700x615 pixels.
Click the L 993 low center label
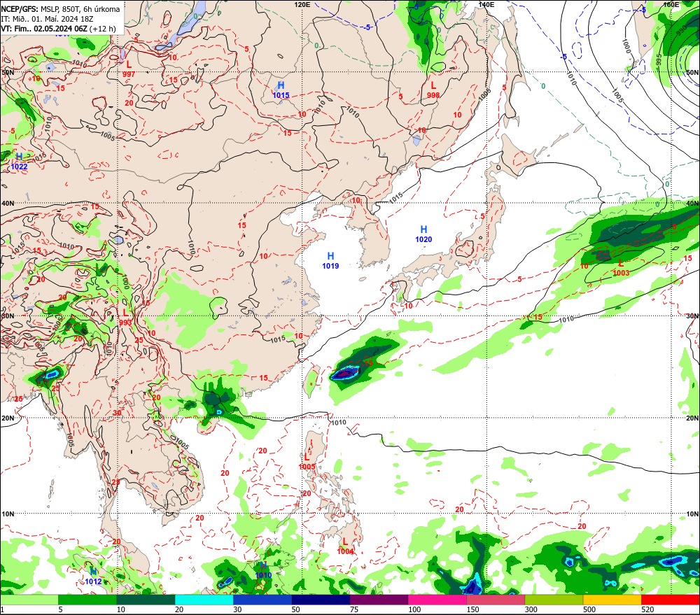click(x=125, y=318)
